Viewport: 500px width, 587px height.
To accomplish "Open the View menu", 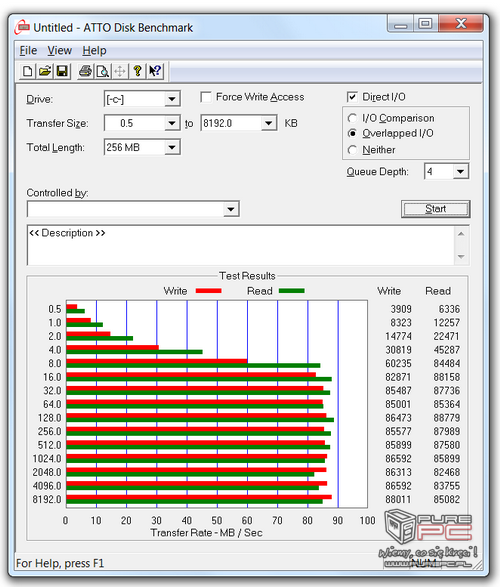I will pyautogui.click(x=60, y=51).
